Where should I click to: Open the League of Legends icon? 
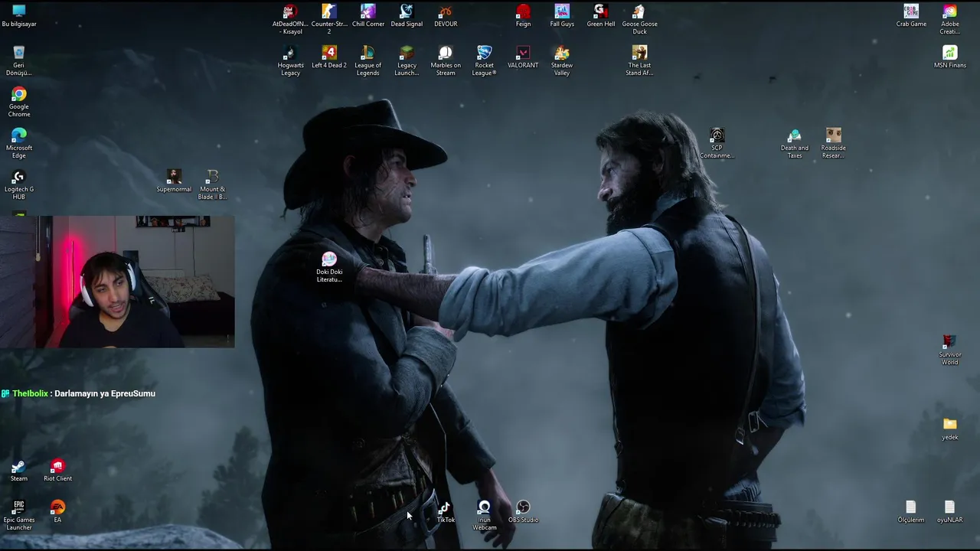[368, 60]
